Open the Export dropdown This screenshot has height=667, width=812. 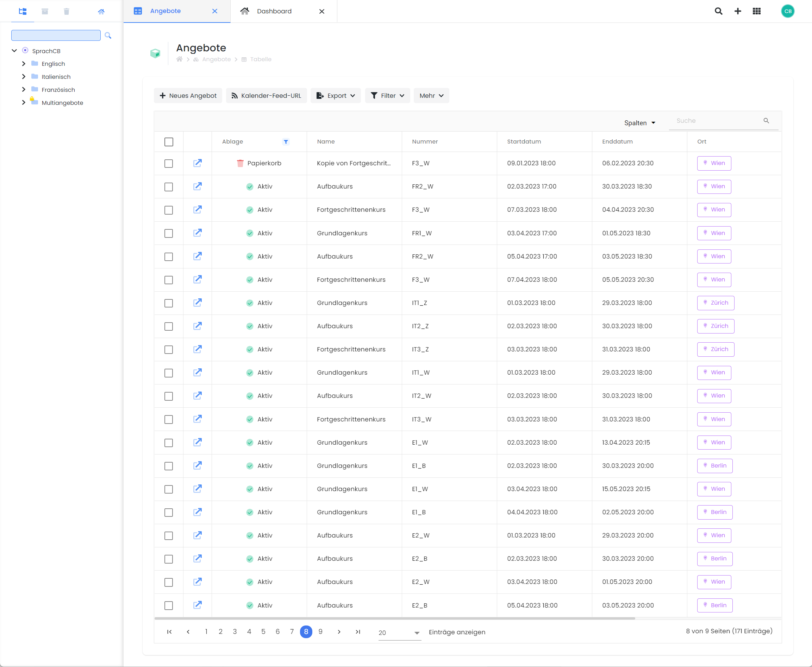click(x=336, y=96)
